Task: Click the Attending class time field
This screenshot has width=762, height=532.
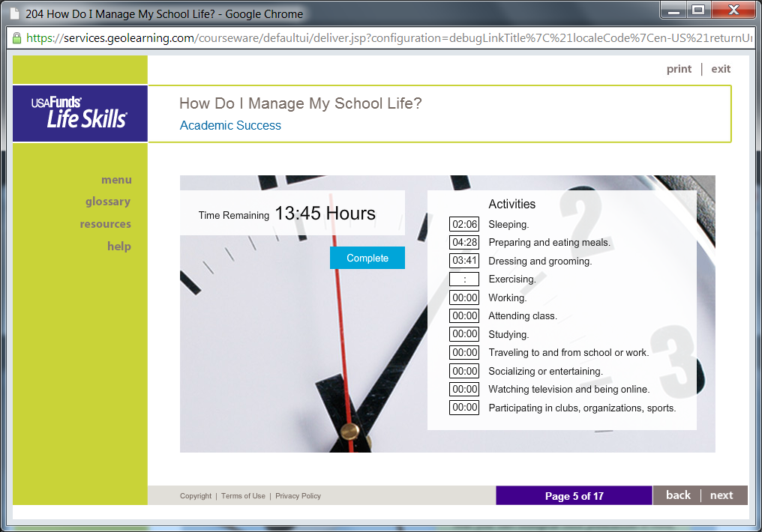Action: point(464,316)
